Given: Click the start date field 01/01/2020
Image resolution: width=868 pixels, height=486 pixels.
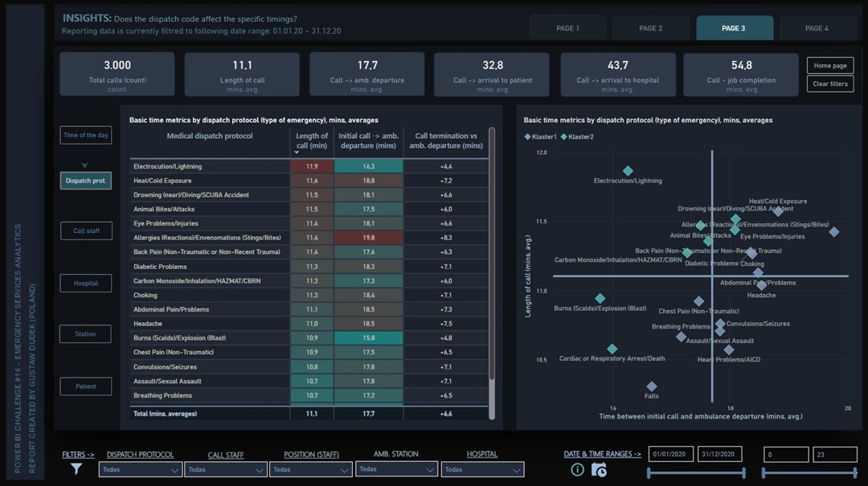Looking at the screenshot, I should (x=670, y=455).
